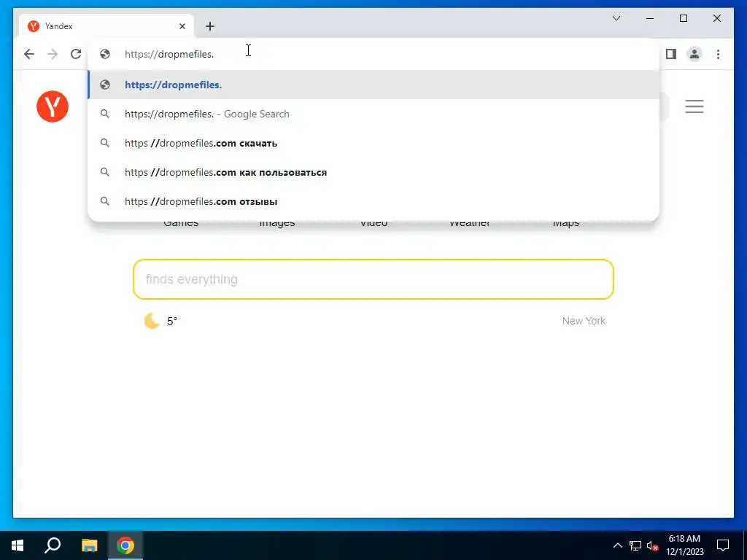The width and height of the screenshot is (747, 560).
Task: Open the network status tray icon
Action: (635, 545)
